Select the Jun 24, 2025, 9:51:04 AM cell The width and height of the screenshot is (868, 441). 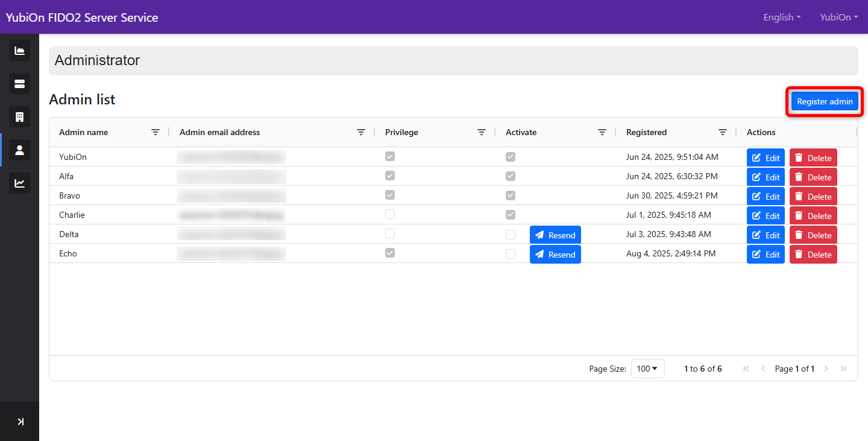coord(672,157)
